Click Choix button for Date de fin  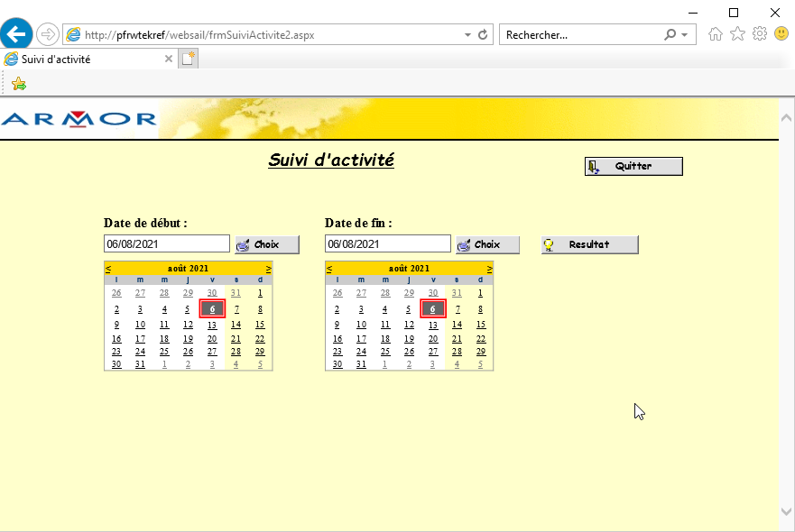click(x=488, y=244)
